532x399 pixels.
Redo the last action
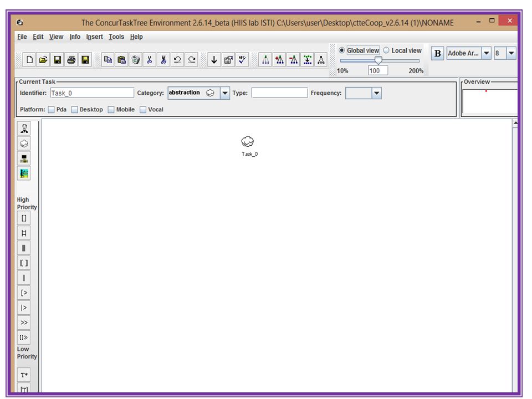tap(192, 60)
